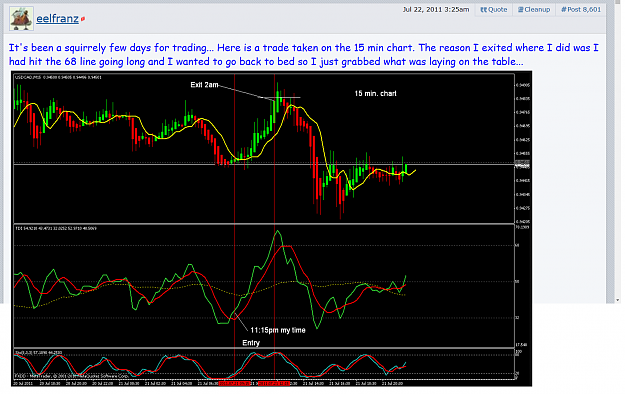Viewport: 625px width, 394px height.
Task: Open the Post 8,601 permalink
Action: tap(581, 10)
